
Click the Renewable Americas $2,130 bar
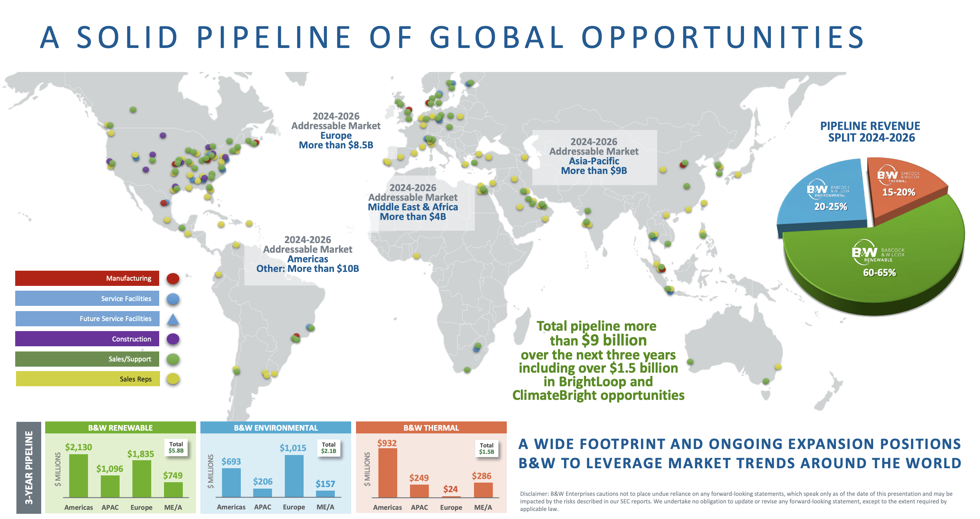click(x=78, y=476)
